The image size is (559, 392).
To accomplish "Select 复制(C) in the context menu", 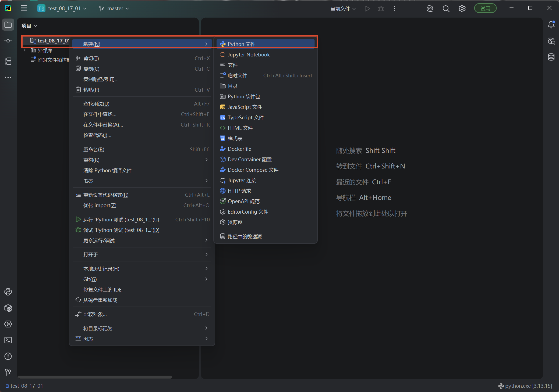I will point(142,69).
